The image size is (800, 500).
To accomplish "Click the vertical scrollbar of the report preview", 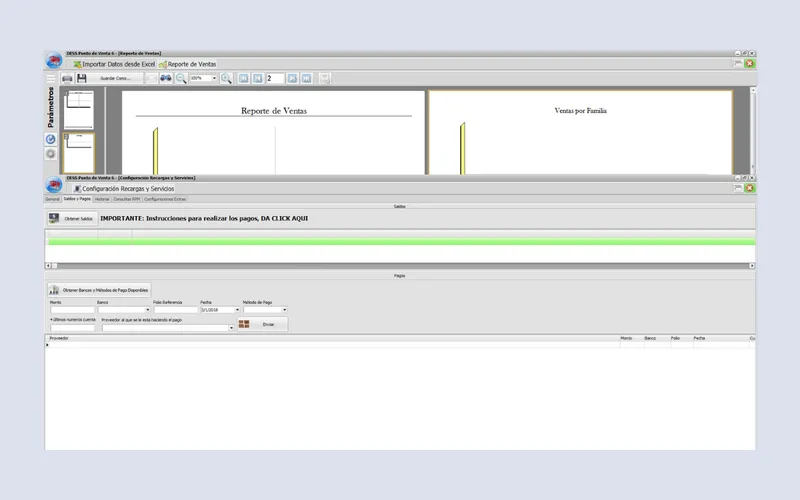I will pyautogui.click(x=753, y=130).
